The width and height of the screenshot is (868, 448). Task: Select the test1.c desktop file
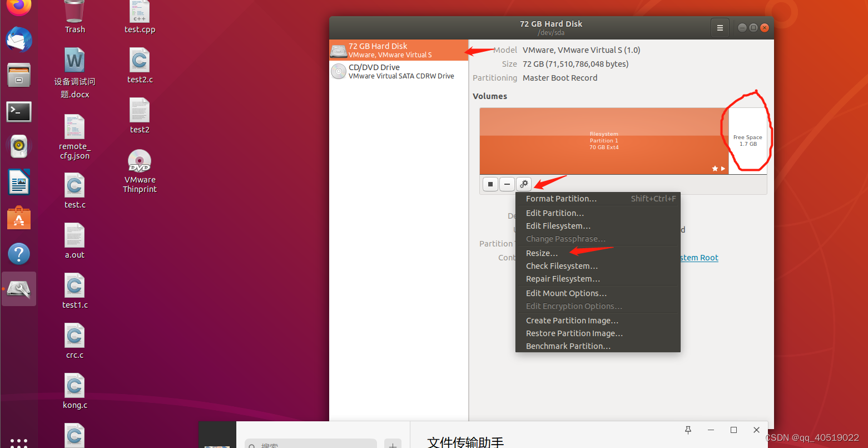(x=75, y=291)
